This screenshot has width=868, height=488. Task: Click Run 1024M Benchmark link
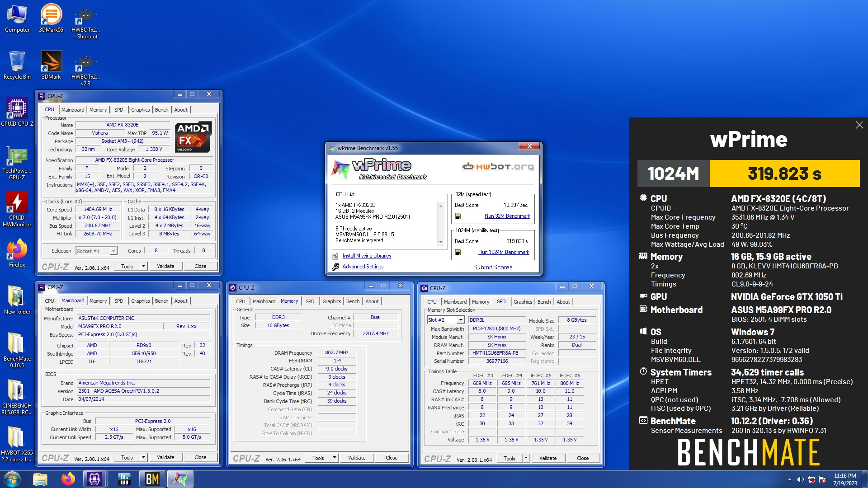(x=504, y=252)
